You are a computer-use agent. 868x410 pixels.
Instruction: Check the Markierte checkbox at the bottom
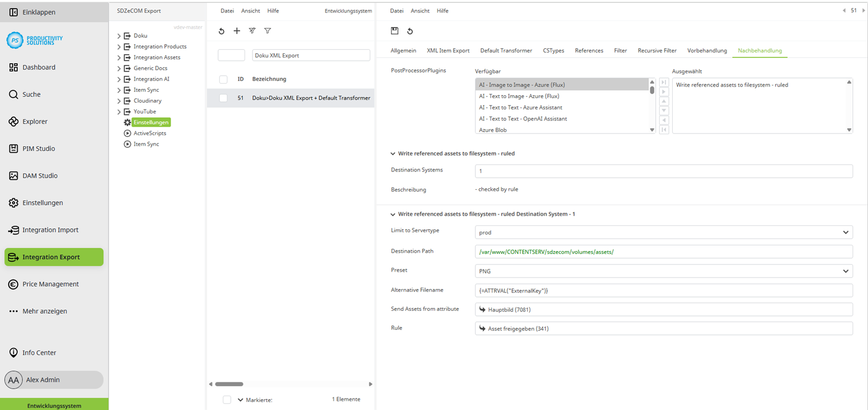(x=227, y=400)
